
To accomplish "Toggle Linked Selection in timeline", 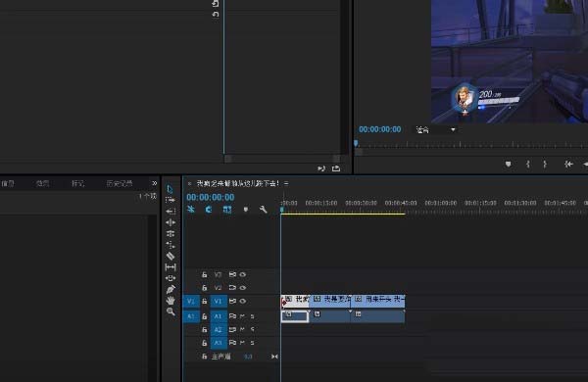I will click(227, 210).
